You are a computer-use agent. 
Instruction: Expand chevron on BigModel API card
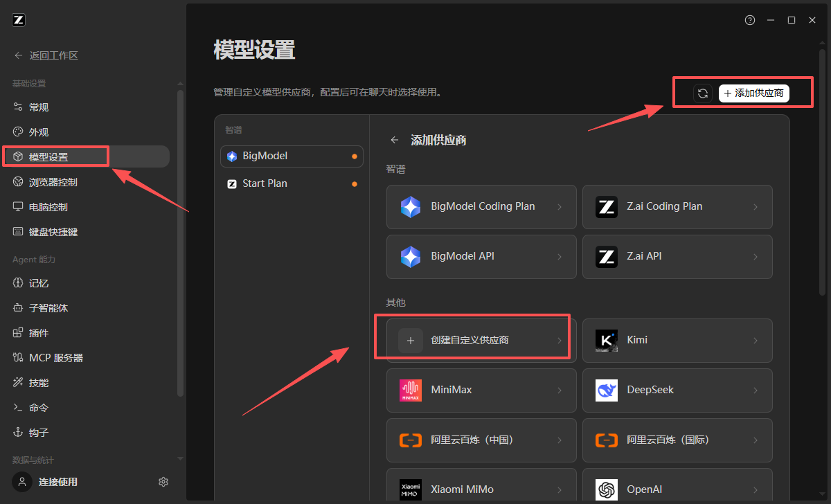[560, 257]
